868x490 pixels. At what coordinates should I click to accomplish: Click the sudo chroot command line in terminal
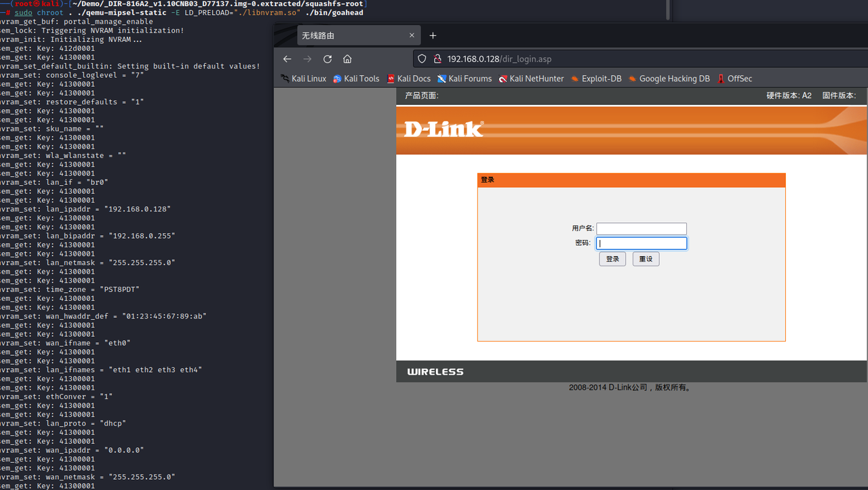click(183, 12)
